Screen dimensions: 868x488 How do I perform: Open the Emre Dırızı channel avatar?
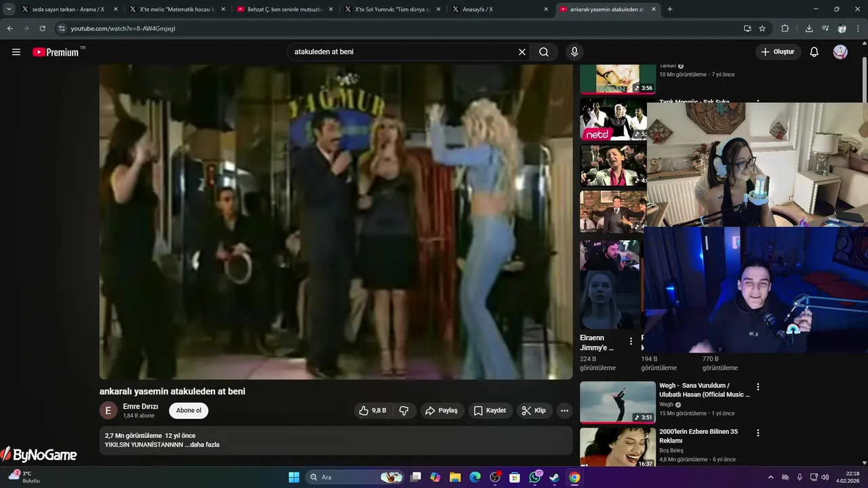click(108, 411)
